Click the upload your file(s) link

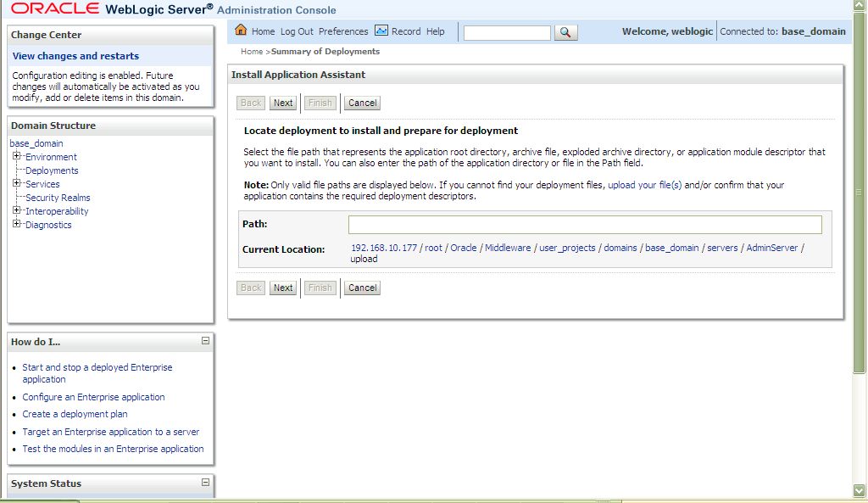(x=645, y=185)
